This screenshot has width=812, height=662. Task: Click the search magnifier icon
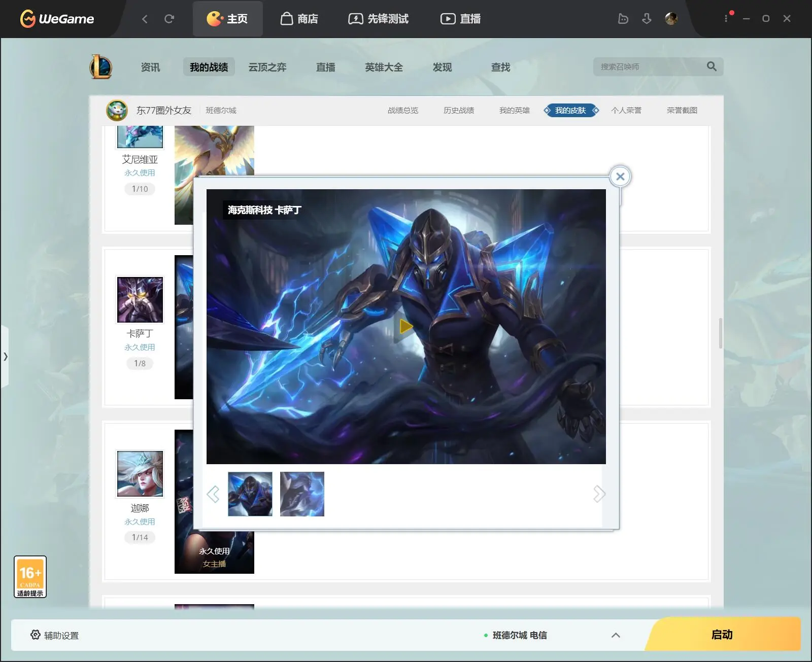712,66
